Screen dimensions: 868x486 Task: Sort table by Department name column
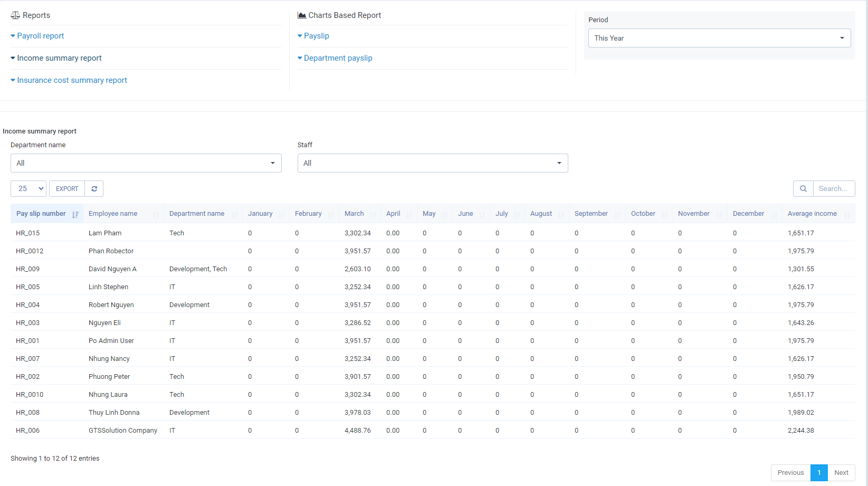click(x=203, y=214)
